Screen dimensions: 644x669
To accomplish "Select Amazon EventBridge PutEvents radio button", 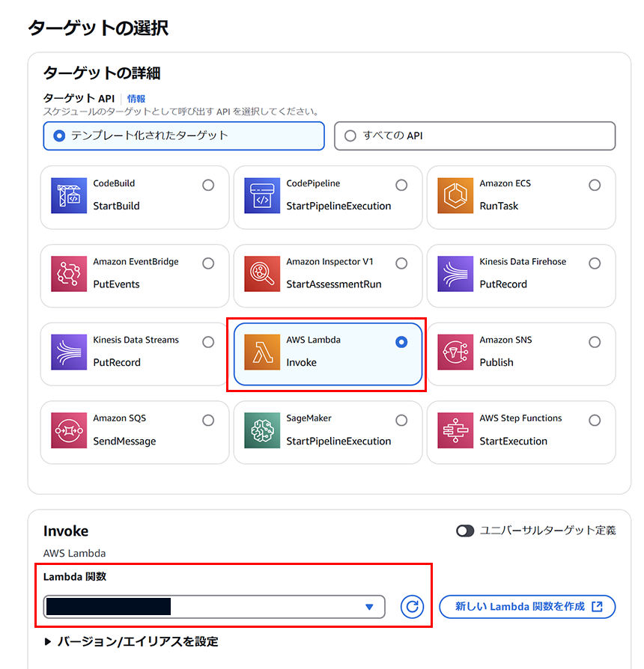I will [208, 263].
